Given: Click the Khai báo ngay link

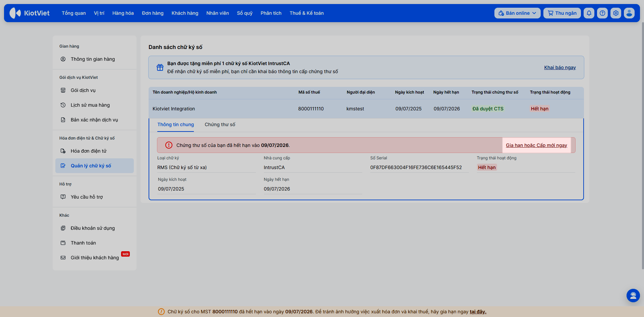Looking at the screenshot, I should (x=560, y=67).
